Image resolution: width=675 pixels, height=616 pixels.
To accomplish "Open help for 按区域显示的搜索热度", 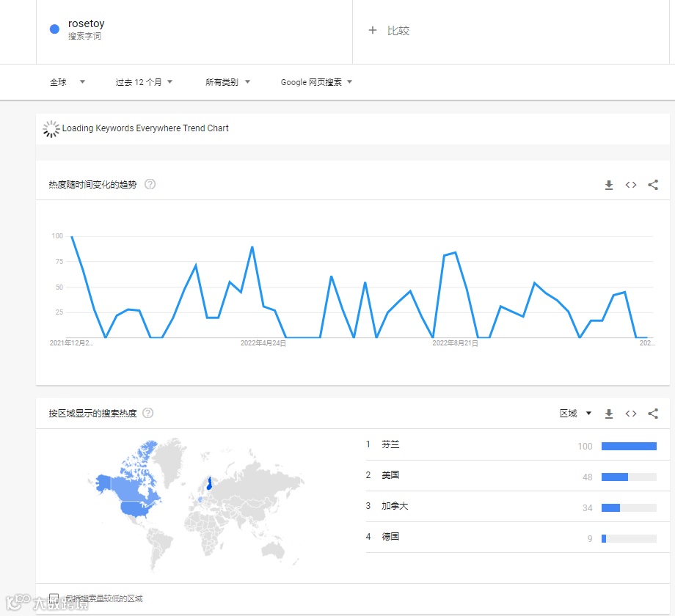I will coord(147,413).
